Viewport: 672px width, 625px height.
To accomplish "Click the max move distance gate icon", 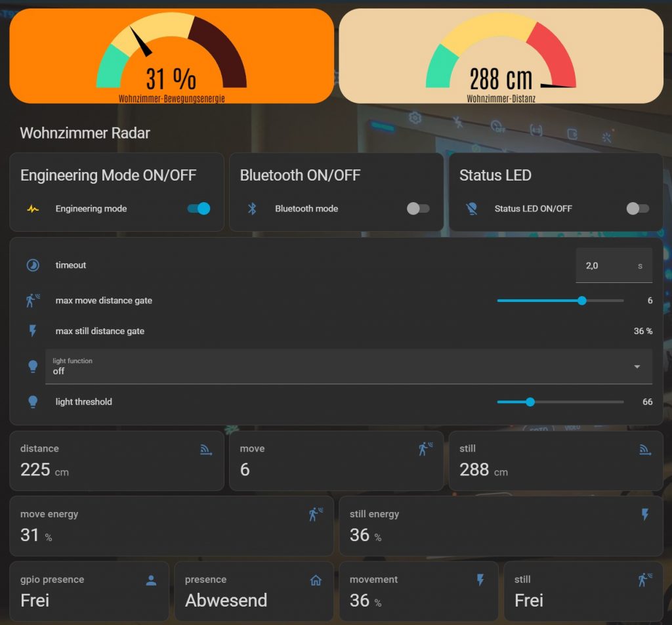I will tap(33, 301).
